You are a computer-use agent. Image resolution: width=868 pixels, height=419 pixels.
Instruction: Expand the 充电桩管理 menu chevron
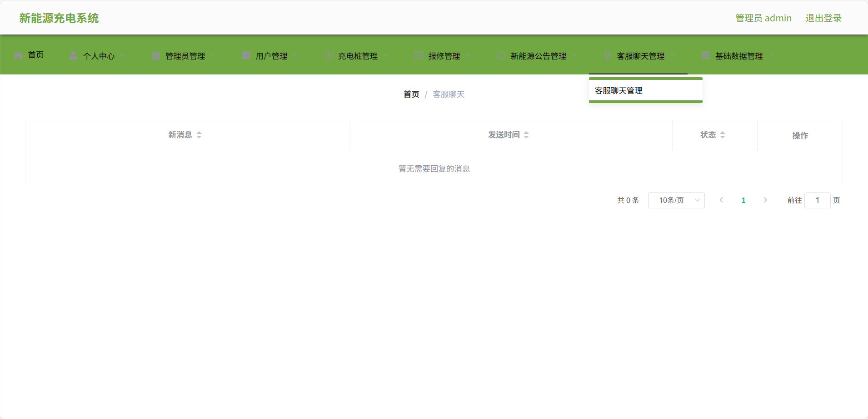(386, 55)
